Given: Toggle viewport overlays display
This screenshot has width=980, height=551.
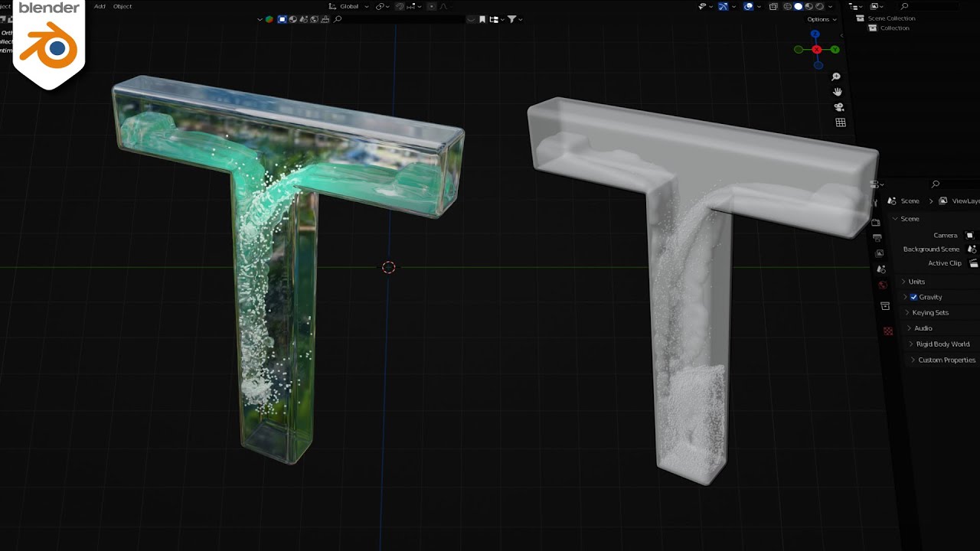Looking at the screenshot, I should pyautogui.click(x=749, y=6).
